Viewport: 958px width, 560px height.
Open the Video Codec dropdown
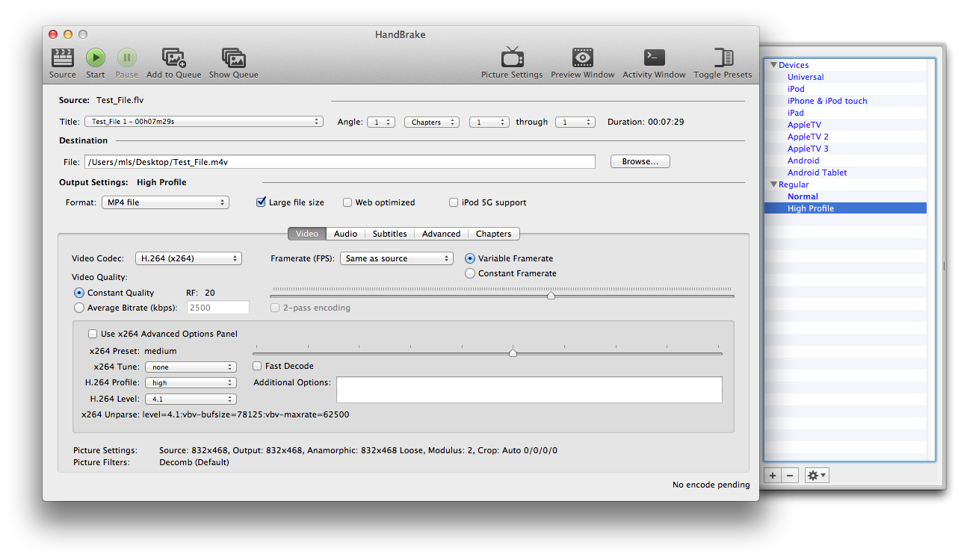pyautogui.click(x=188, y=258)
